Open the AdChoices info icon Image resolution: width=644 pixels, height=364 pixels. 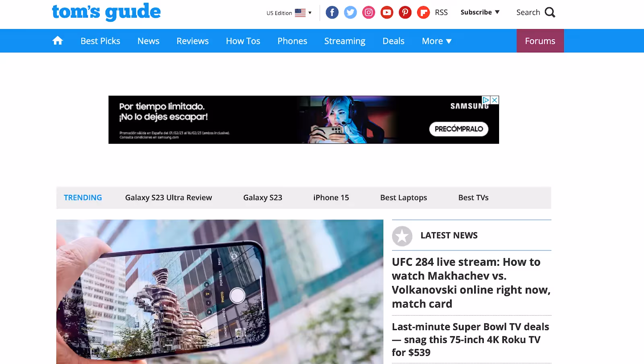coord(486,100)
